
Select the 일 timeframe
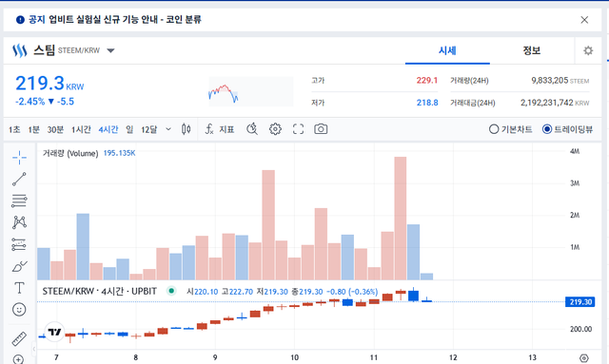(x=129, y=129)
